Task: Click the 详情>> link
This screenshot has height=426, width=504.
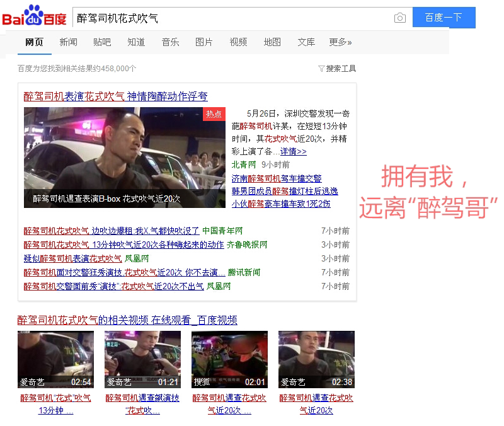Action: (x=293, y=151)
